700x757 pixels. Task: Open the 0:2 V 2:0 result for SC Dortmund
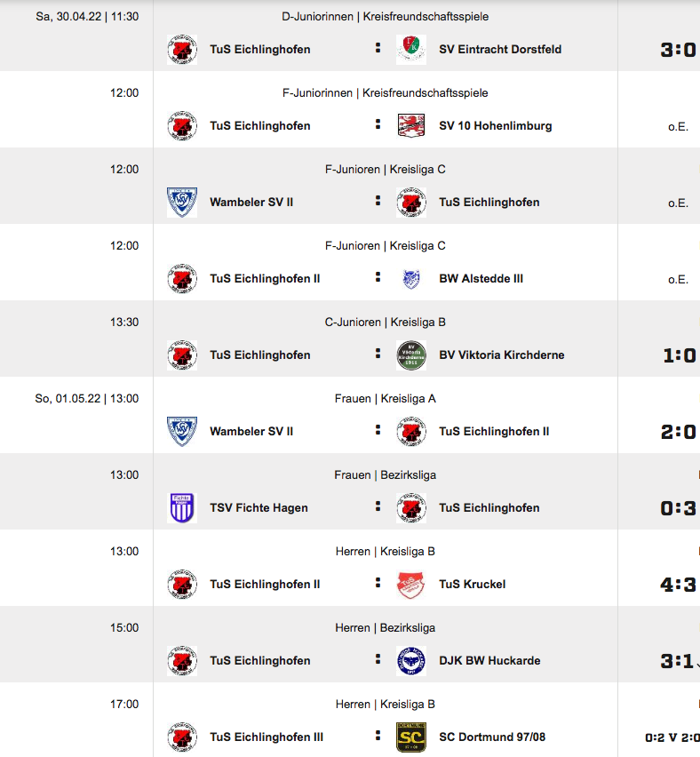coord(672,737)
